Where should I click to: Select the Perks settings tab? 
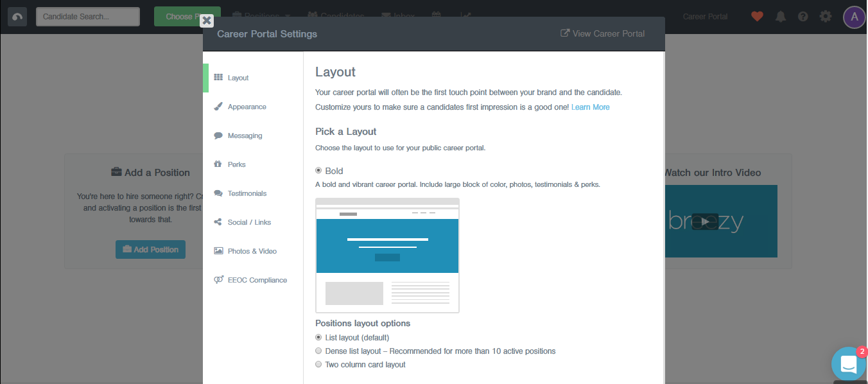[253, 164]
